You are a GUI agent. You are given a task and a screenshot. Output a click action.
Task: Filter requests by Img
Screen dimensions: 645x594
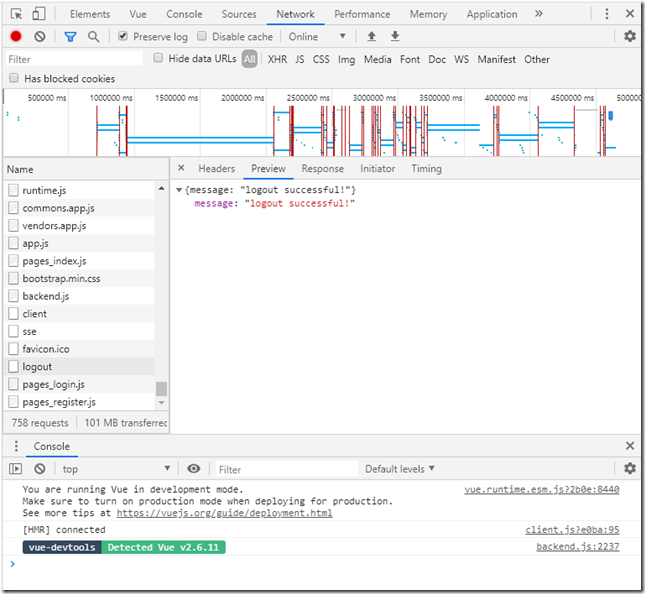[x=346, y=60]
